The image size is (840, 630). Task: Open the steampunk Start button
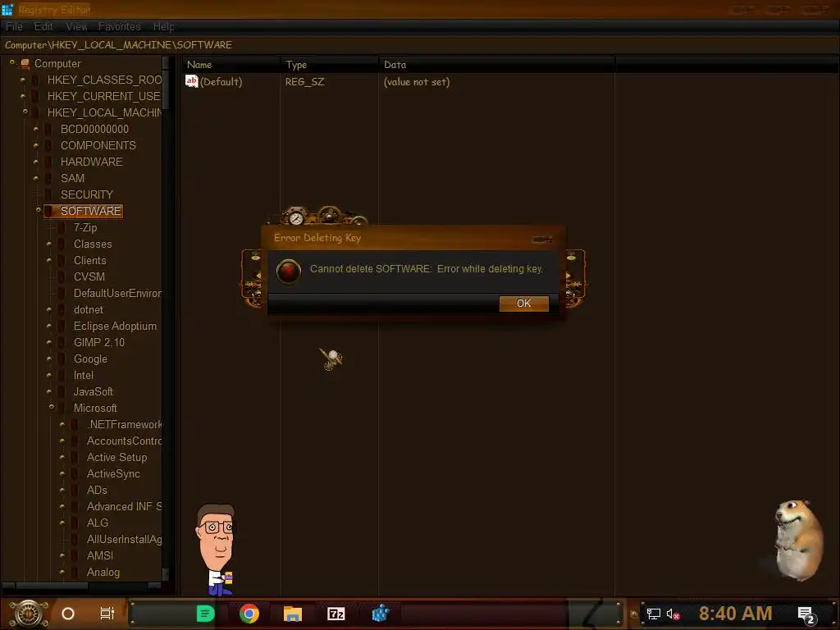pyautogui.click(x=29, y=614)
